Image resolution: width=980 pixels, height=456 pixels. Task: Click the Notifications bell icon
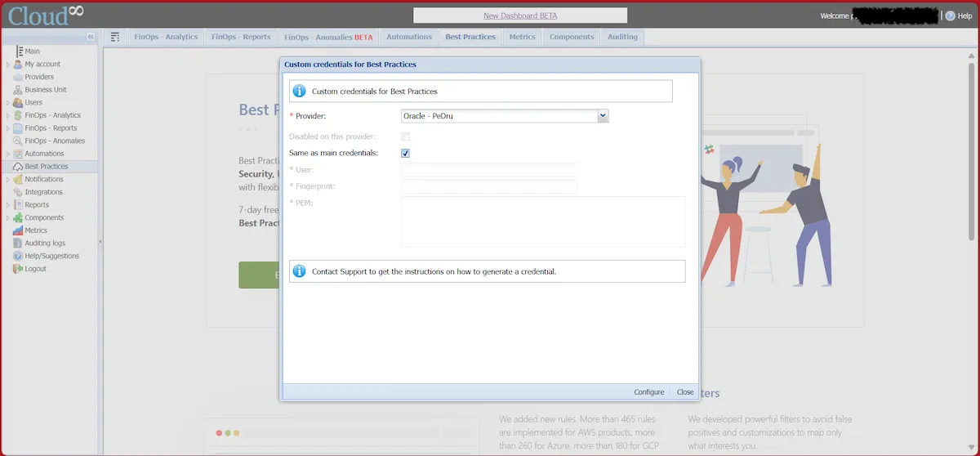click(x=18, y=179)
